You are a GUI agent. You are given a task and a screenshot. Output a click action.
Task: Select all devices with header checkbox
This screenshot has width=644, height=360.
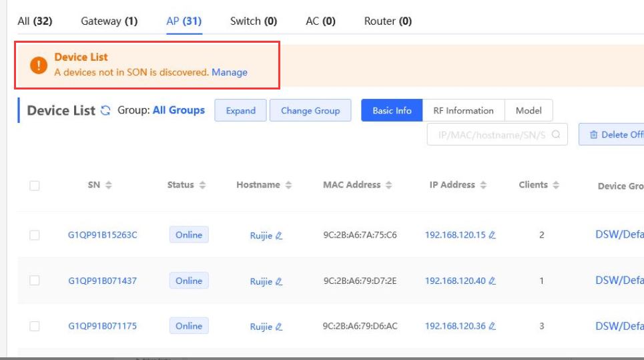coord(35,186)
